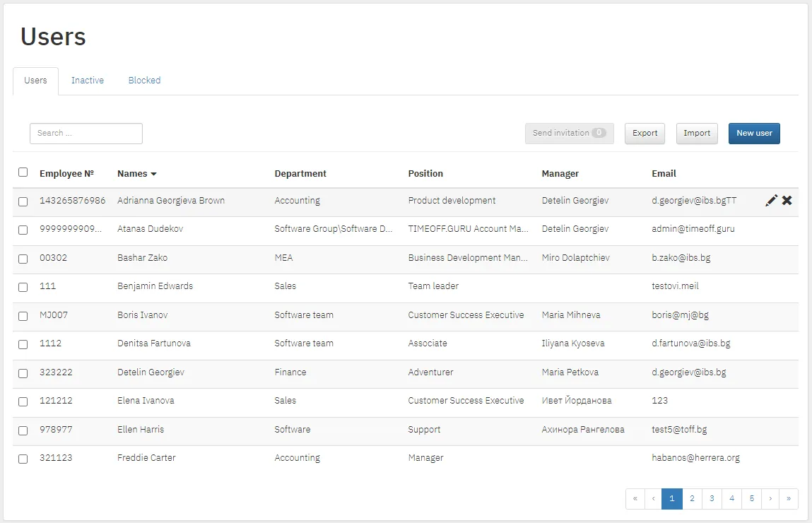Open page 3 of users

[x=712, y=499]
